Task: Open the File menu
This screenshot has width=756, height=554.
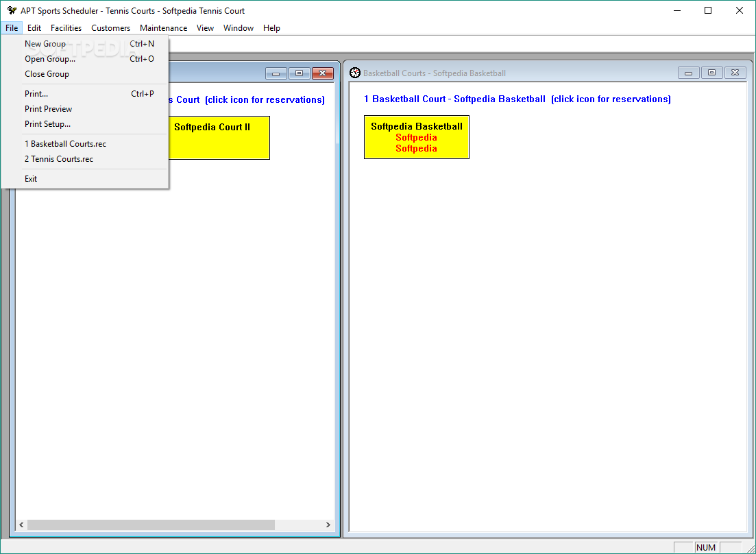Action: 12,28
